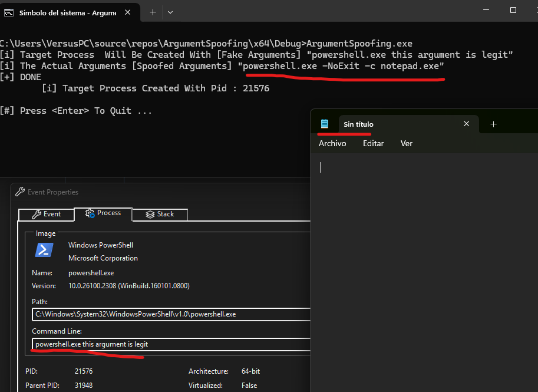The image size is (538, 392).
Task: Click the Fake Arguments line in terminal
Action: click(x=256, y=55)
